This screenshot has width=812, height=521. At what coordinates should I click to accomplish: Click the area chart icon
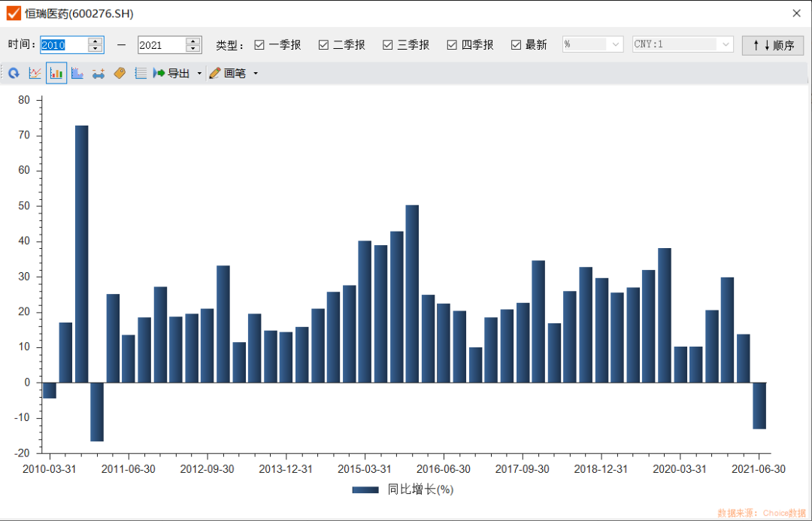[x=77, y=73]
